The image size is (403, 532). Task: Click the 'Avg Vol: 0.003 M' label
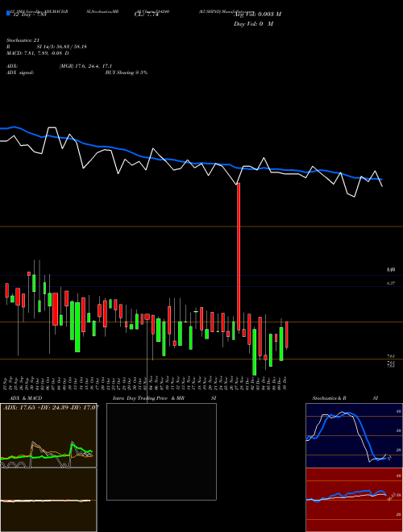click(x=258, y=15)
